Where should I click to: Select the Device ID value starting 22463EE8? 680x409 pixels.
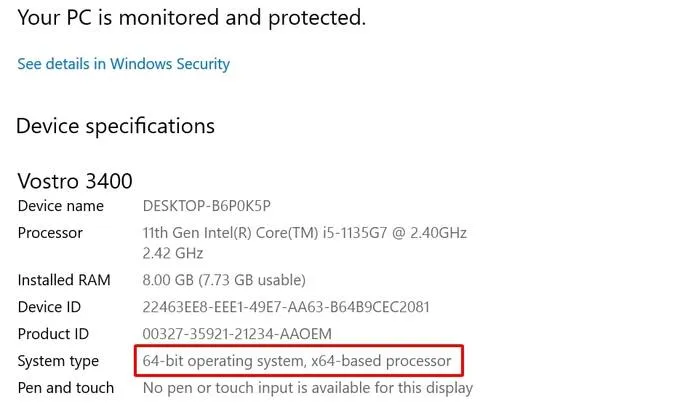point(286,307)
